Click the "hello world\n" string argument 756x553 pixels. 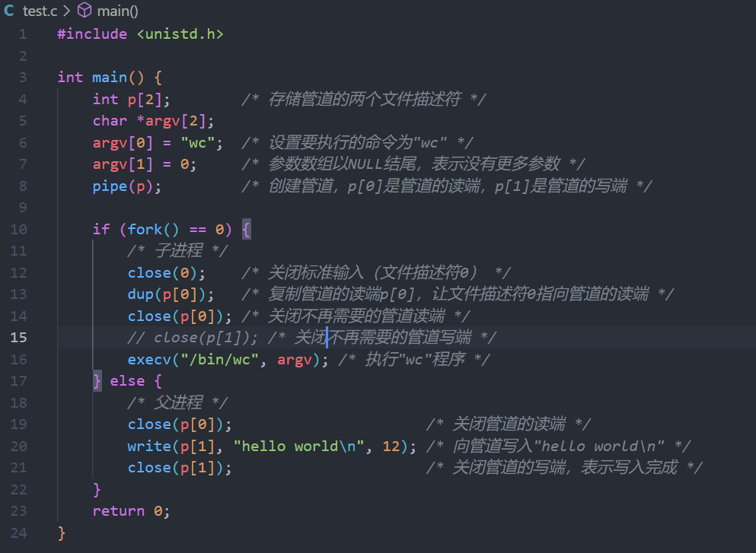tap(298, 446)
